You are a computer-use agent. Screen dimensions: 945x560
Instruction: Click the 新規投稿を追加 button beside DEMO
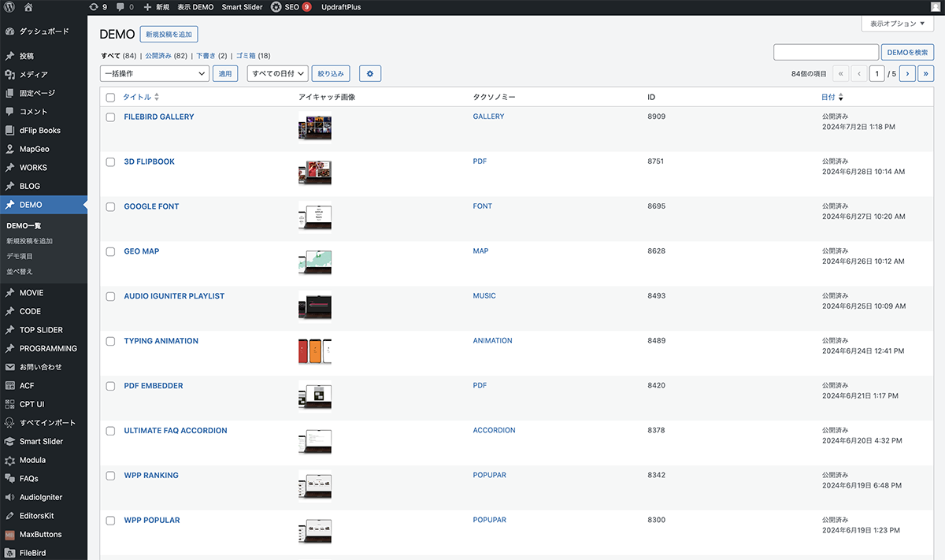pyautogui.click(x=169, y=35)
